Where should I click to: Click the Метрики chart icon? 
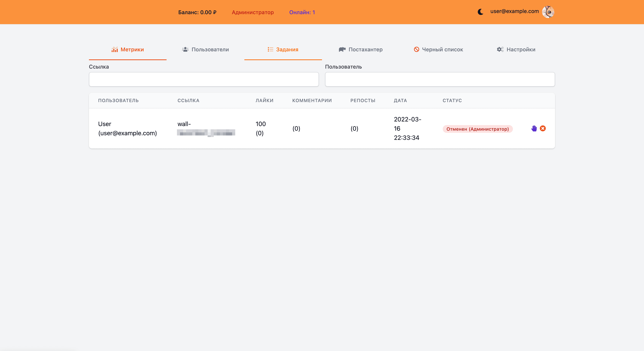(x=115, y=49)
